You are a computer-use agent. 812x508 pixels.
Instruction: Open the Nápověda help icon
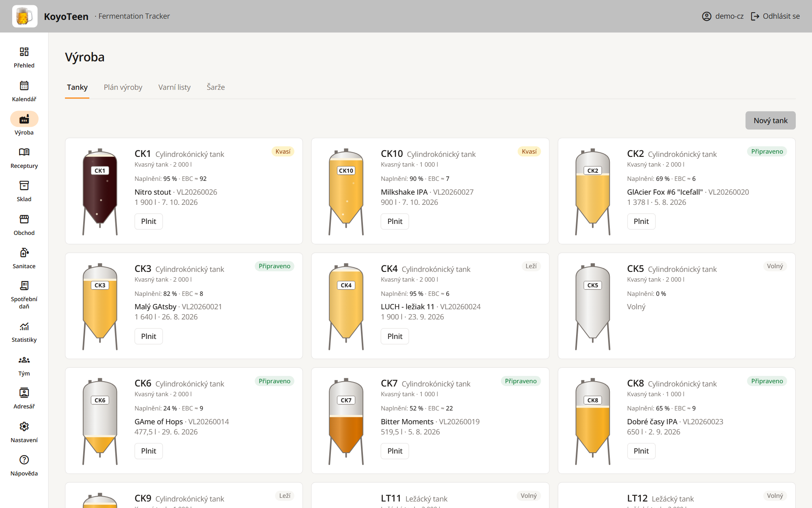24,460
